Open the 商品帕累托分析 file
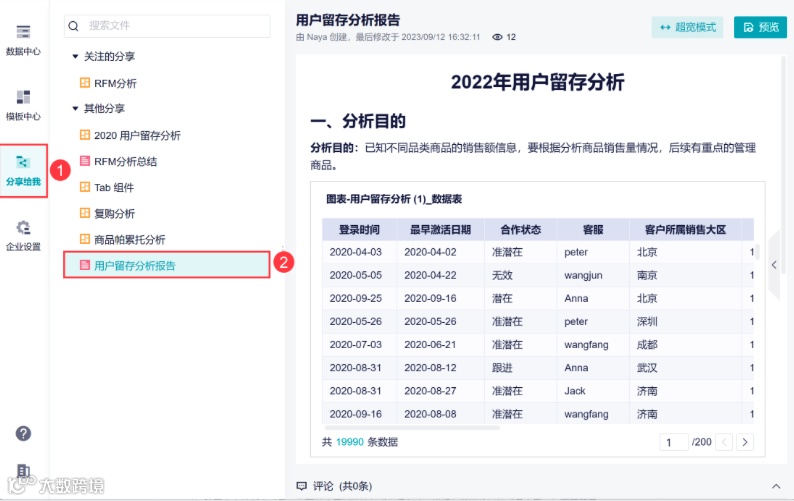The height and width of the screenshot is (501, 794). tap(130, 240)
